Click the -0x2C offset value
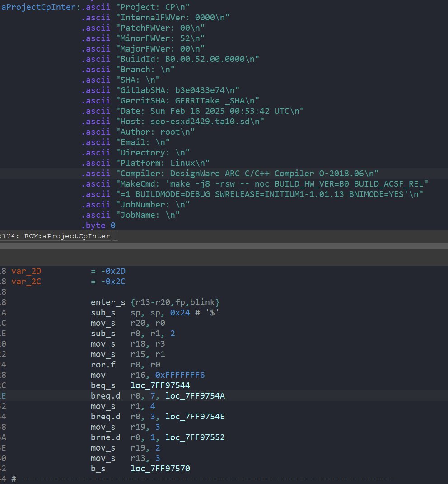This screenshot has height=484, width=448. coord(113,282)
